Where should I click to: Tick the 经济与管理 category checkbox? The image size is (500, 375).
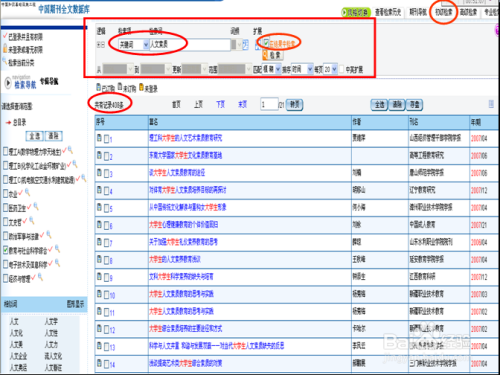pyautogui.click(x=5, y=278)
